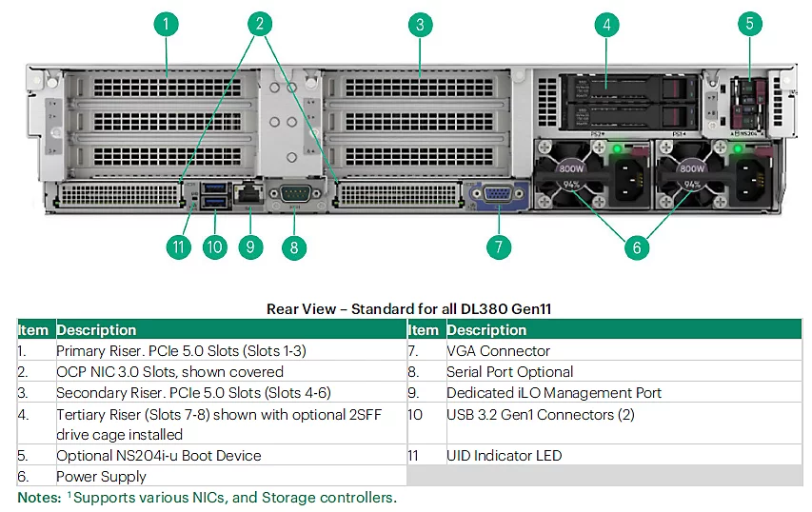The image size is (812, 512).
Task: Click the right covered OCP NIC slot
Action: click(x=399, y=196)
